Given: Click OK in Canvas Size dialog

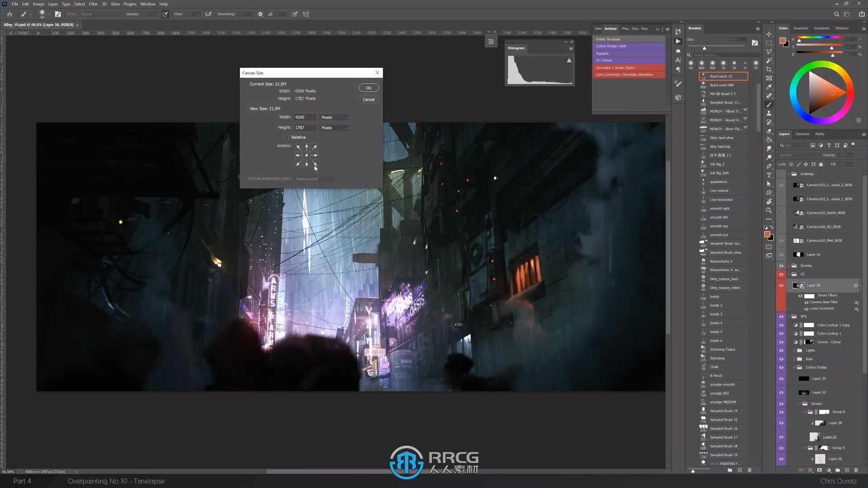Looking at the screenshot, I should (x=368, y=88).
